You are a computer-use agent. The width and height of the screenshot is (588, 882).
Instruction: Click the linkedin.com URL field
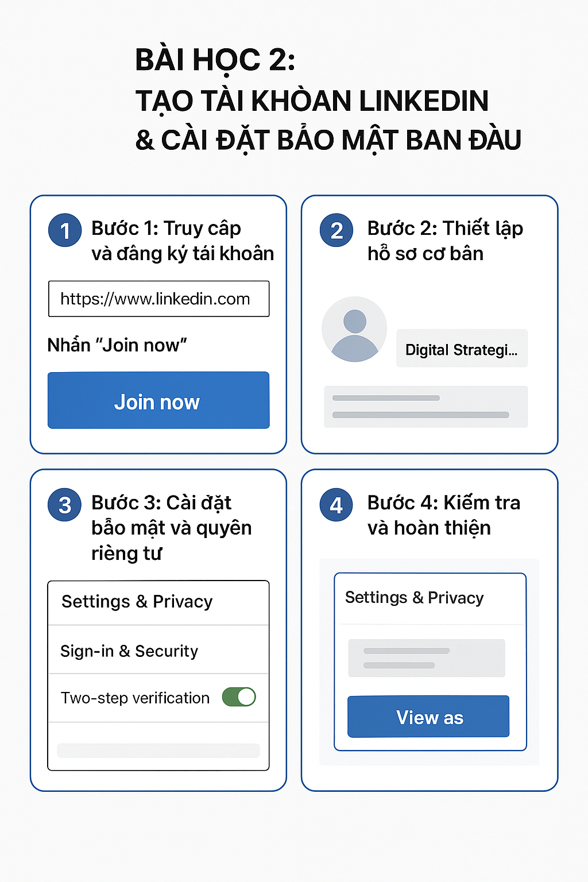pos(158,299)
